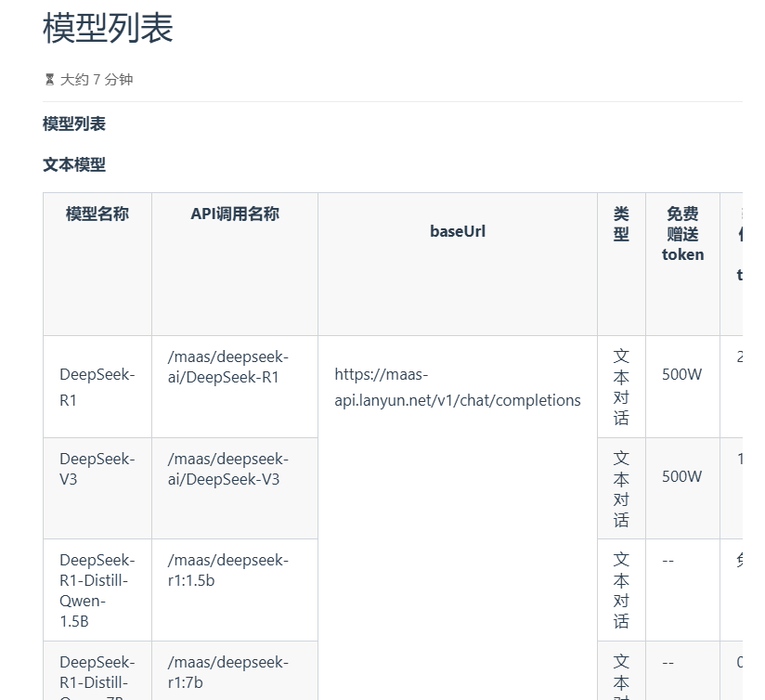Viewport: 765px width, 700px height.
Task: Click the hourglass reading-time icon
Action: coord(49,80)
